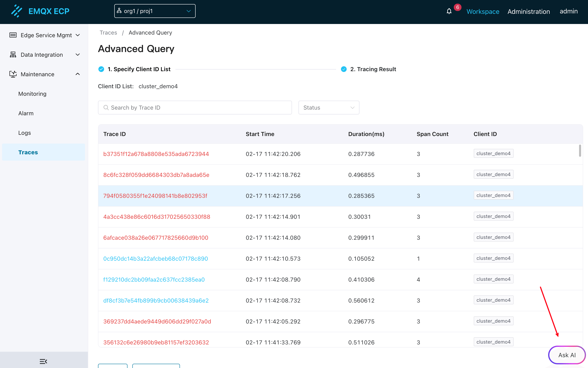The image size is (588, 368).
Task: Open the notifications bell icon
Action: click(x=449, y=11)
